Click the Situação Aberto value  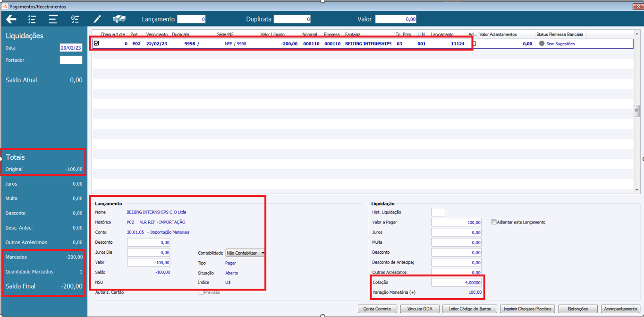coord(231,273)
